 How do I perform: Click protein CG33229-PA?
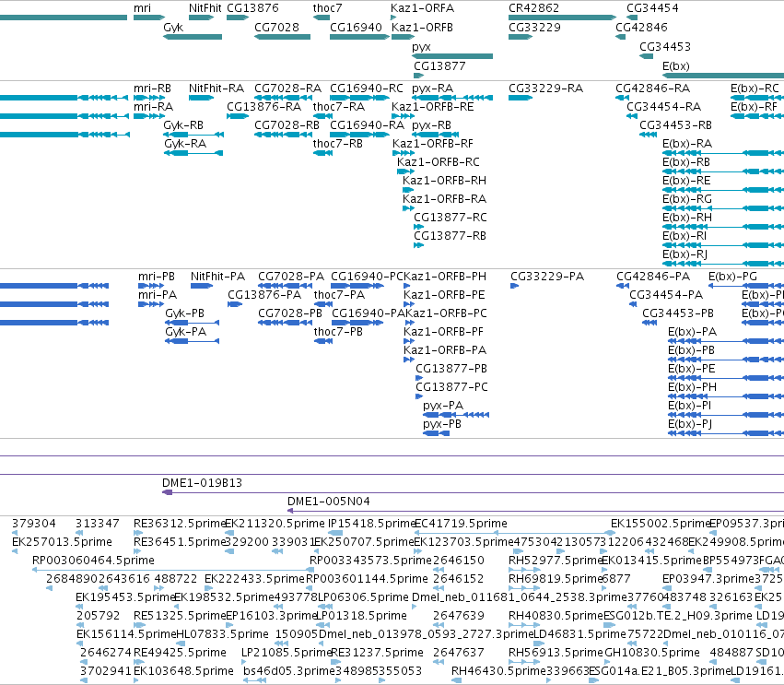click(547, 277)
